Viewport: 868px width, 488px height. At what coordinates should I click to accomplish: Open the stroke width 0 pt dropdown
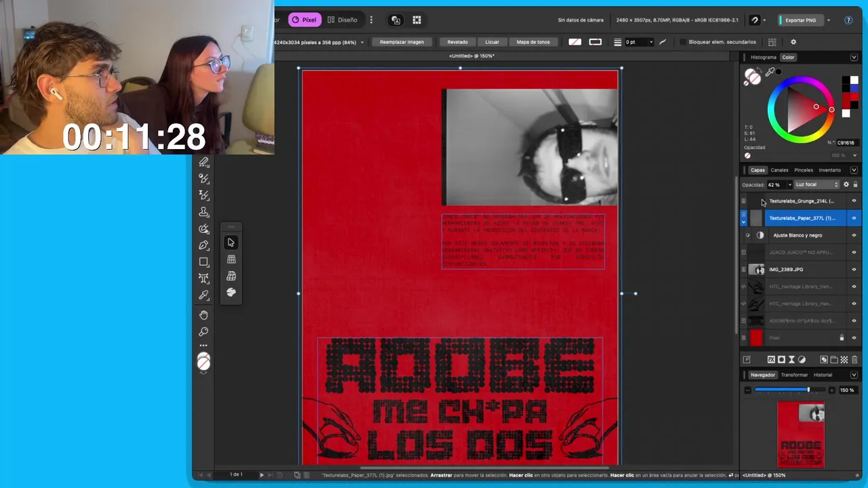(x=651, y=42)
